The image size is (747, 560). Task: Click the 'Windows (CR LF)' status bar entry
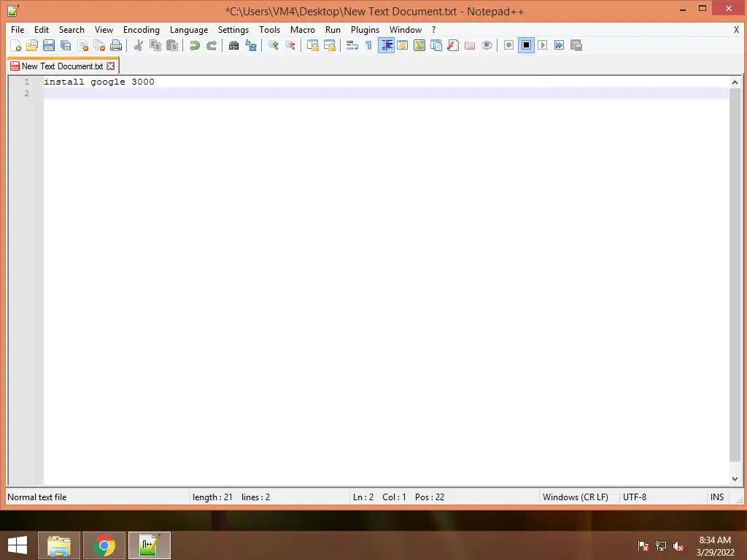coord(575,497)
